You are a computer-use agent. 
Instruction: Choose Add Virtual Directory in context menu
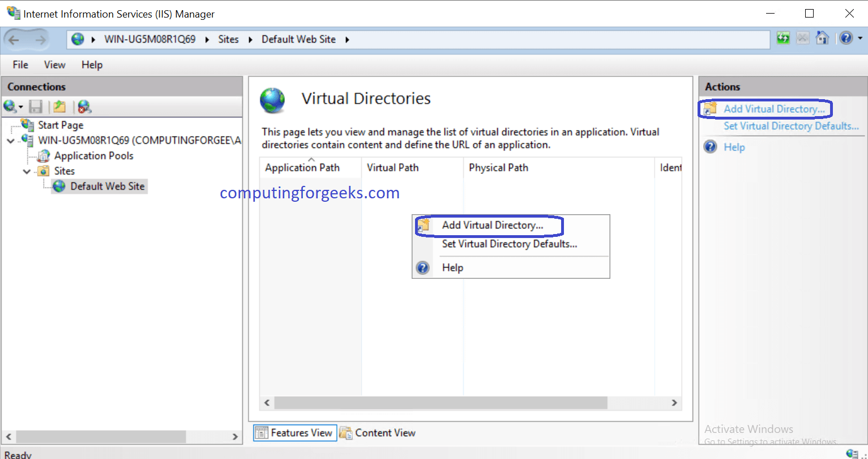pos(492,225)
